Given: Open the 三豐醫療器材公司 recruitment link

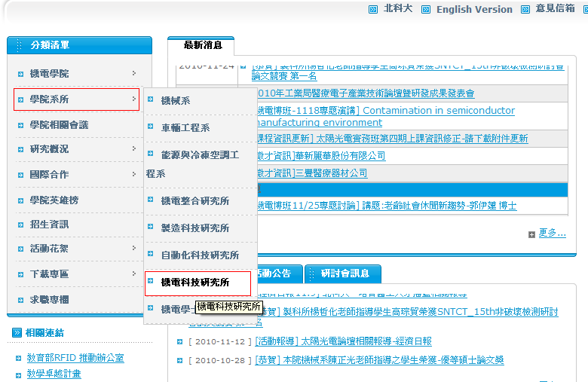Looking at the screenshot, I should coord(312,173).
